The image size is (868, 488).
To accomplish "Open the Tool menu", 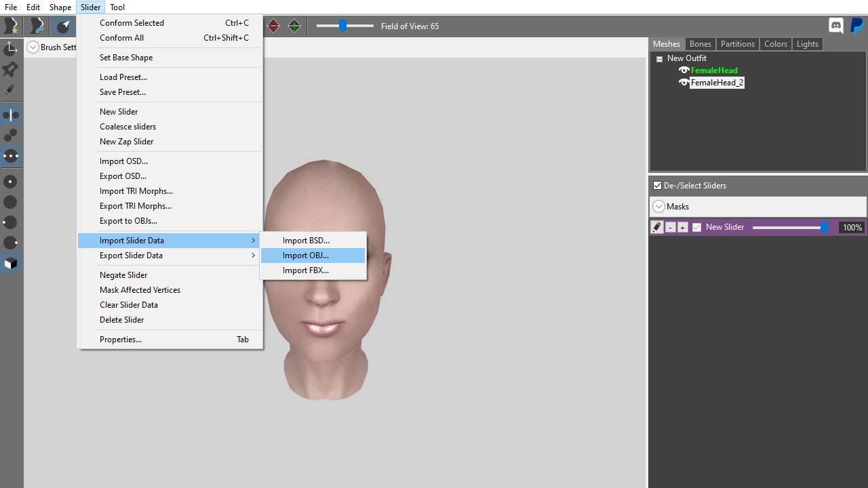I will point(117,7).
